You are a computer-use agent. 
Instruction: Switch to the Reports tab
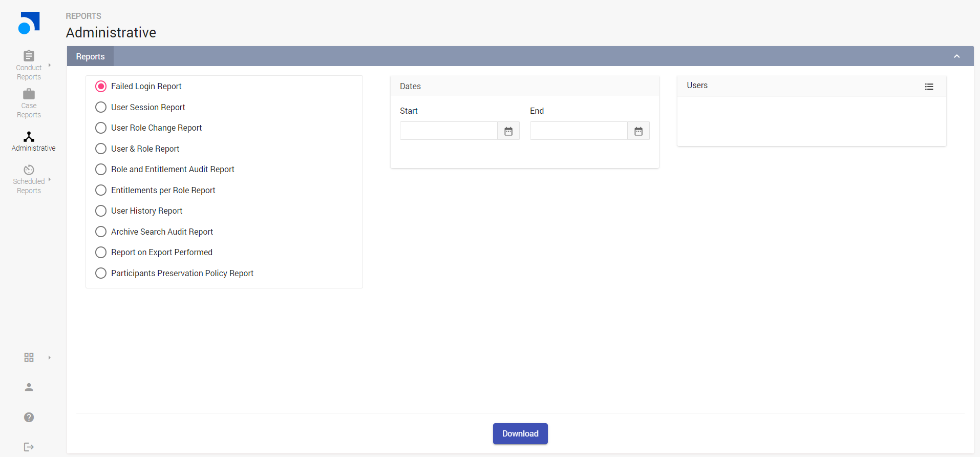point(90,56)
